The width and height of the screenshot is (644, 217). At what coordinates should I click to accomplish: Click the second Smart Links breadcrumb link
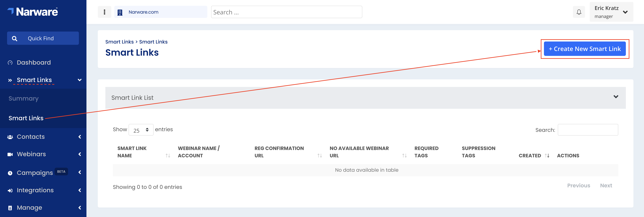click(153, 42)
